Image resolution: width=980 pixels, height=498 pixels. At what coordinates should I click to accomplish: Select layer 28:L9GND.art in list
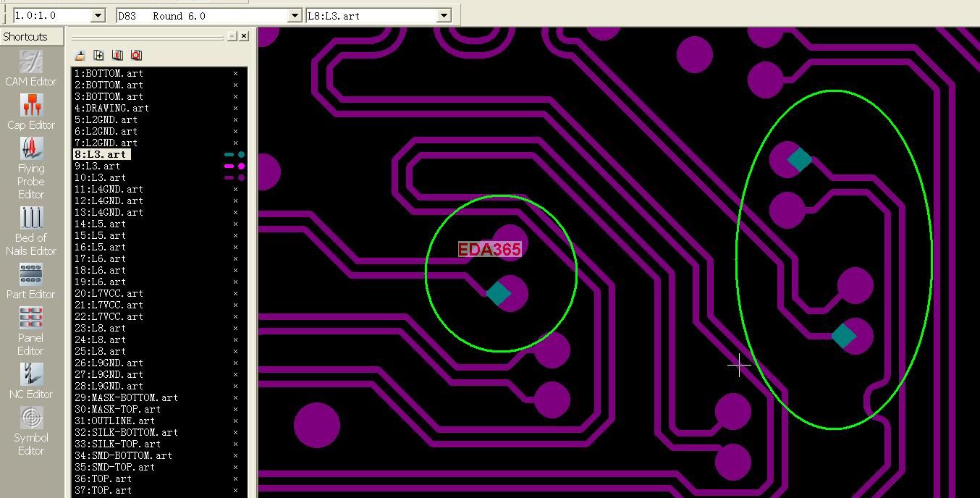coord(109,386)
